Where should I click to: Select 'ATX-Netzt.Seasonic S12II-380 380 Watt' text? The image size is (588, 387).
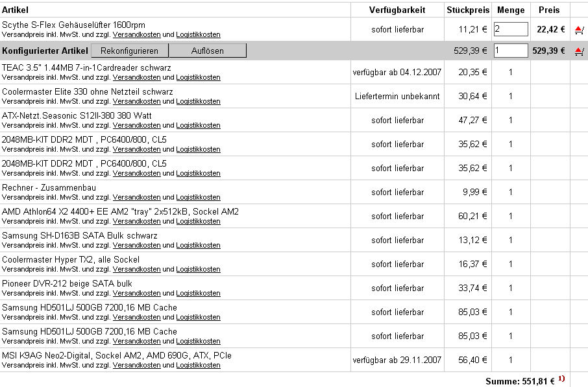click(x=77, y=116)
